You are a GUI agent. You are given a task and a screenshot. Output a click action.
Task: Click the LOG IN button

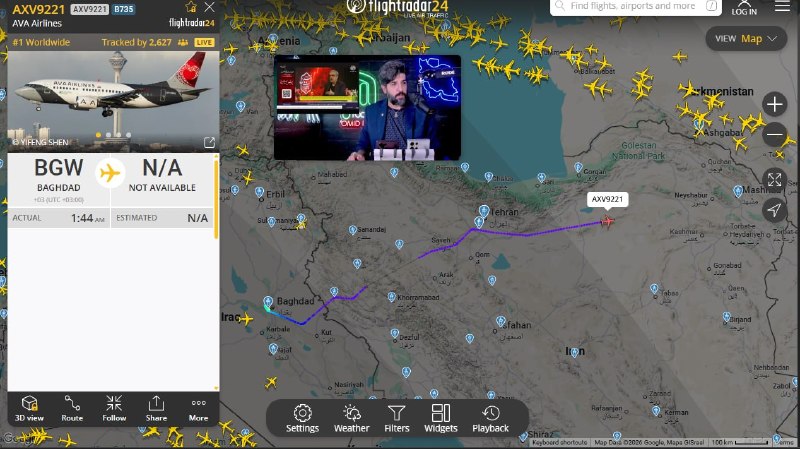(744, 8)
